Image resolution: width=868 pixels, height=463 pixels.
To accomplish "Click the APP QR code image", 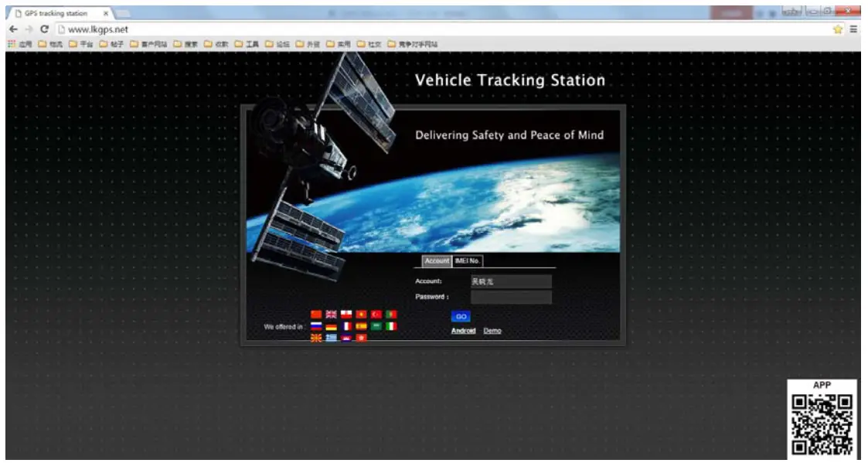I will click(822, 424).
